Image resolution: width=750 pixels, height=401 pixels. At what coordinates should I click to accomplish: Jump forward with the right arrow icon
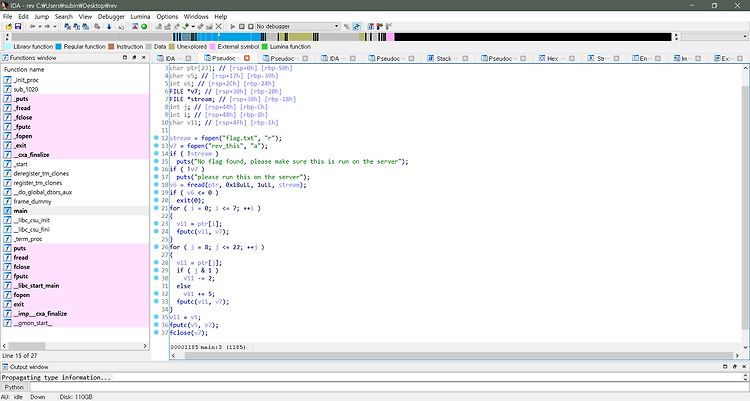(x=47, y=26)
